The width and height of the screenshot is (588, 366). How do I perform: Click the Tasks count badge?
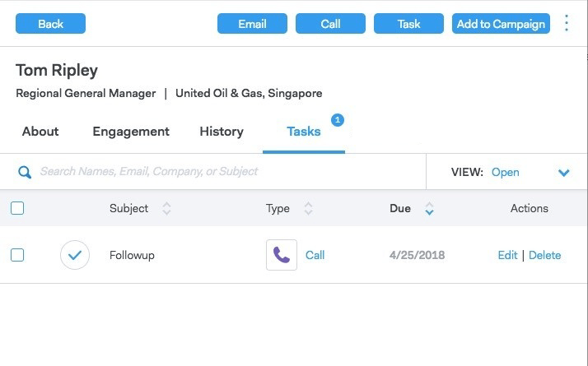point(337,120)
